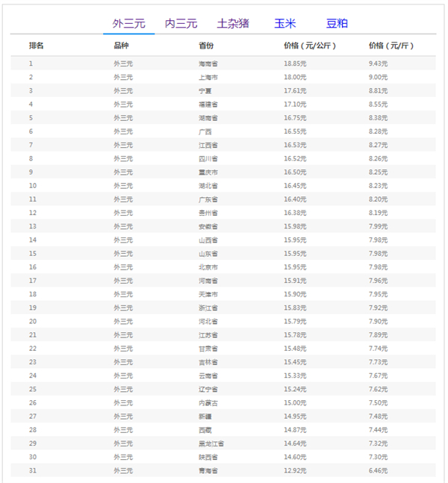Select the 青海省 province cell

(208, 470)
